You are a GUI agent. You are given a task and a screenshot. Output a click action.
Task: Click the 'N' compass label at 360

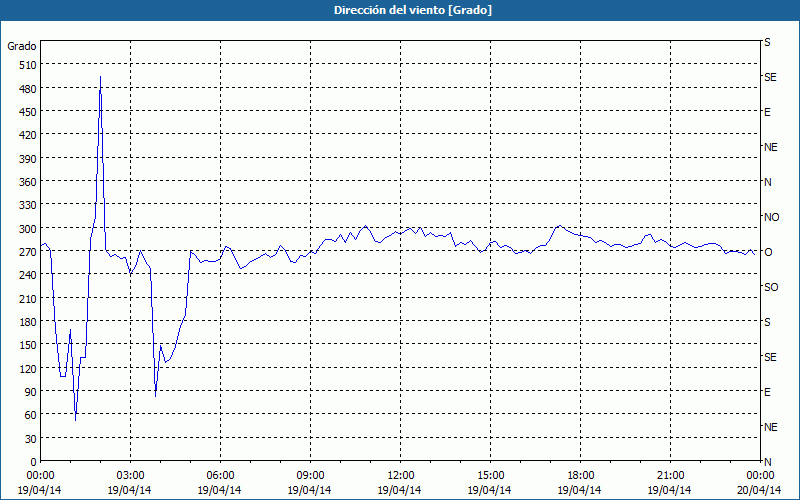pos(768,182)
